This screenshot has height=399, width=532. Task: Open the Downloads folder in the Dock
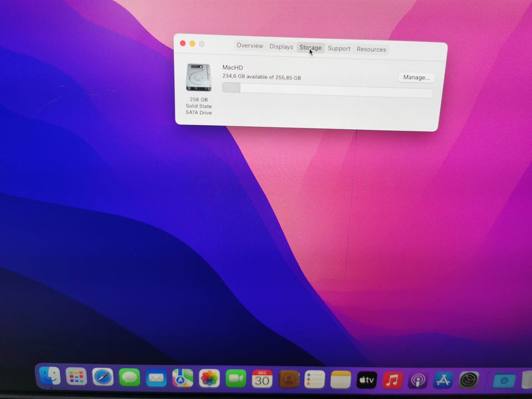click(x=504, y=381)
